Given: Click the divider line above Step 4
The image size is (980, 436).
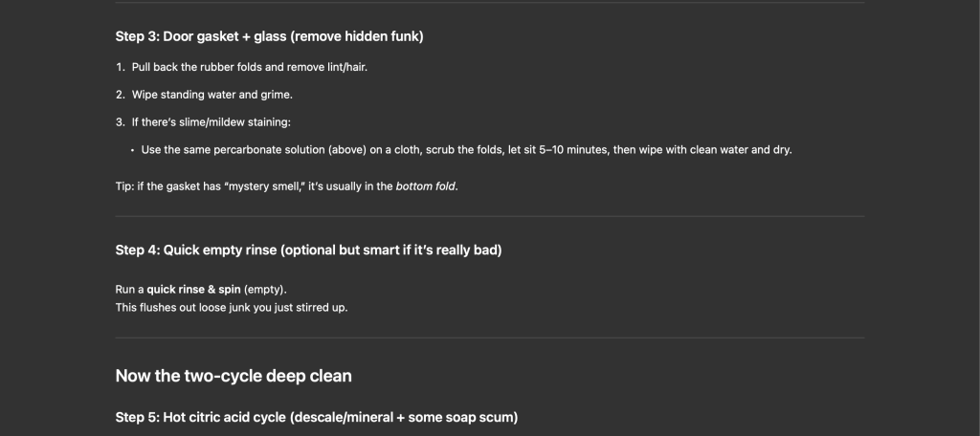Looking at the screenshot, I should (489, 216).
